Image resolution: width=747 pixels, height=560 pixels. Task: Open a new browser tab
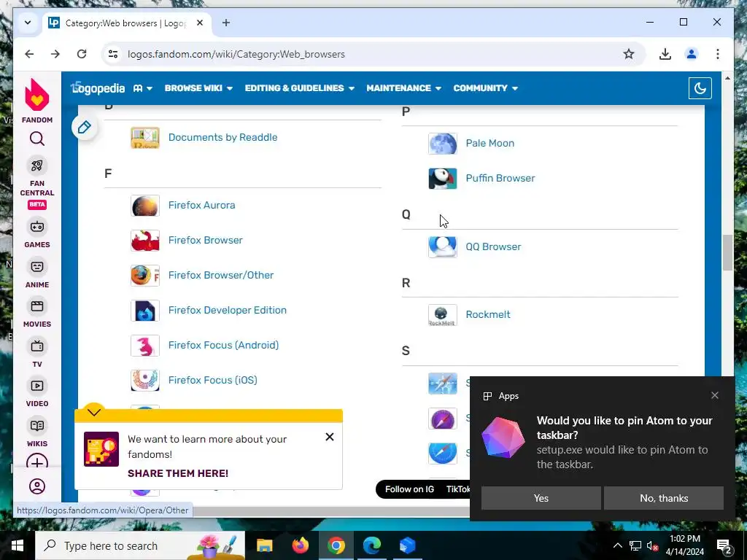pyautogui.click(x=226, y=23)
